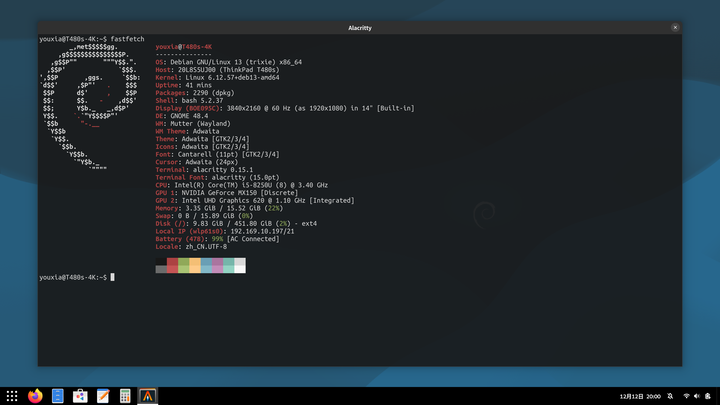Click the volume speaker icon
The height and width of the screenshot is (405, 720).
coord(697,396)
